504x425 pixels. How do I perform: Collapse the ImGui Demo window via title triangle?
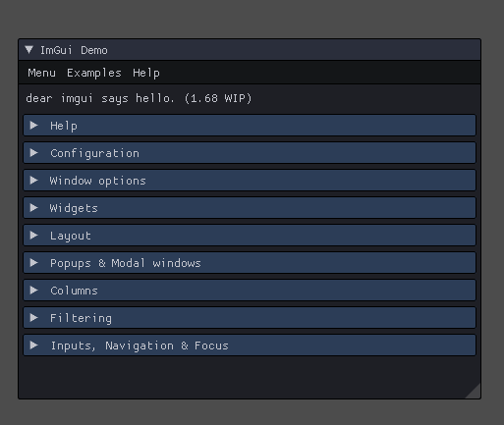(28, 50)
